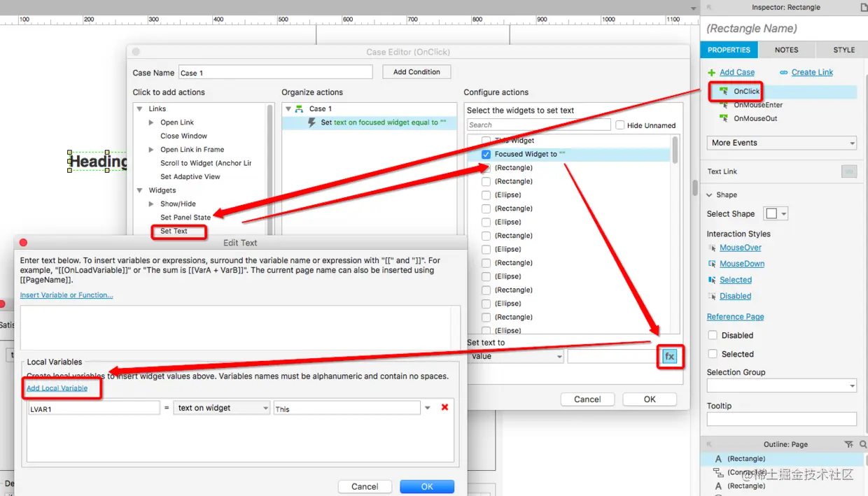Click the chain icon beside Create Link
The height and width of the screenshot is (496, 868).
pyautogui.click(x=783, y=72)
